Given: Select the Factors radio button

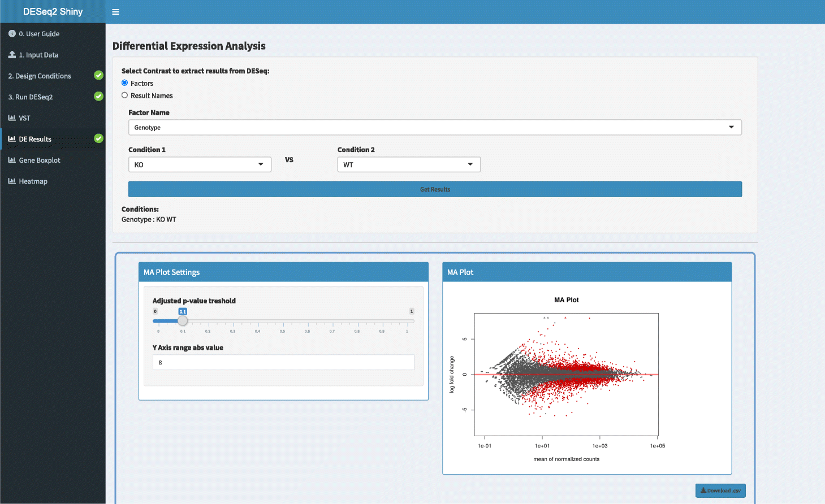Looking at the screenshot, I should pos(124,83).
